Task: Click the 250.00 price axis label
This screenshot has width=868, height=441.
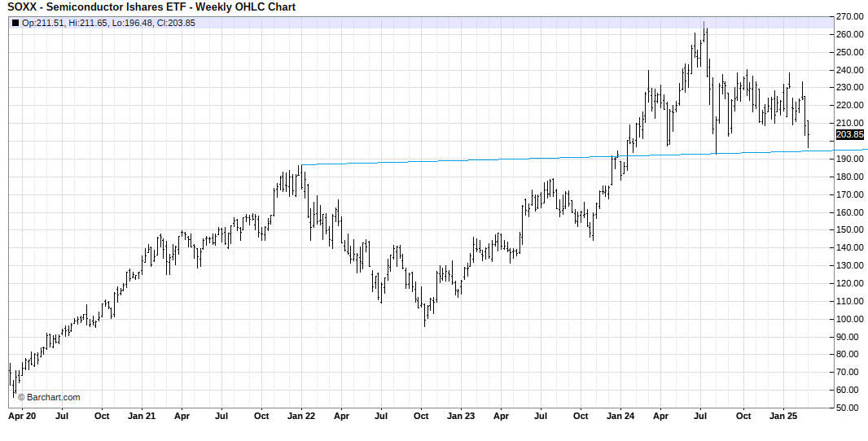Action: pos(851,53)
